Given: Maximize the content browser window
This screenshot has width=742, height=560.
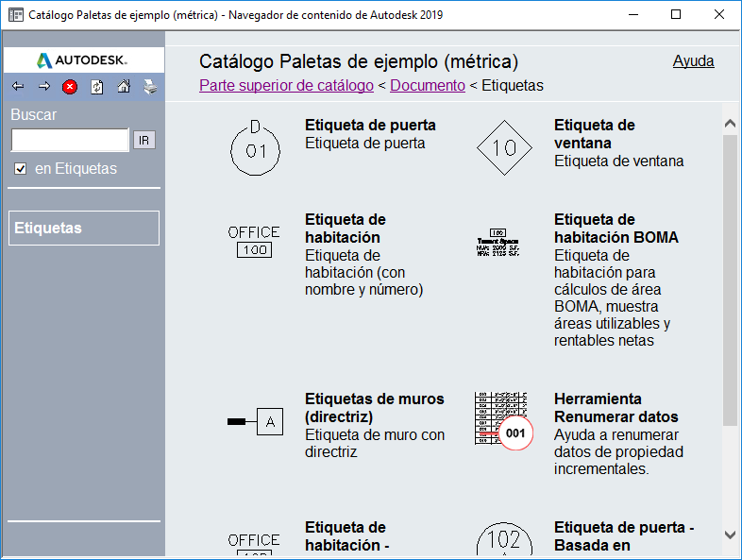Looking at the screenshot, I should click(676, 15).
